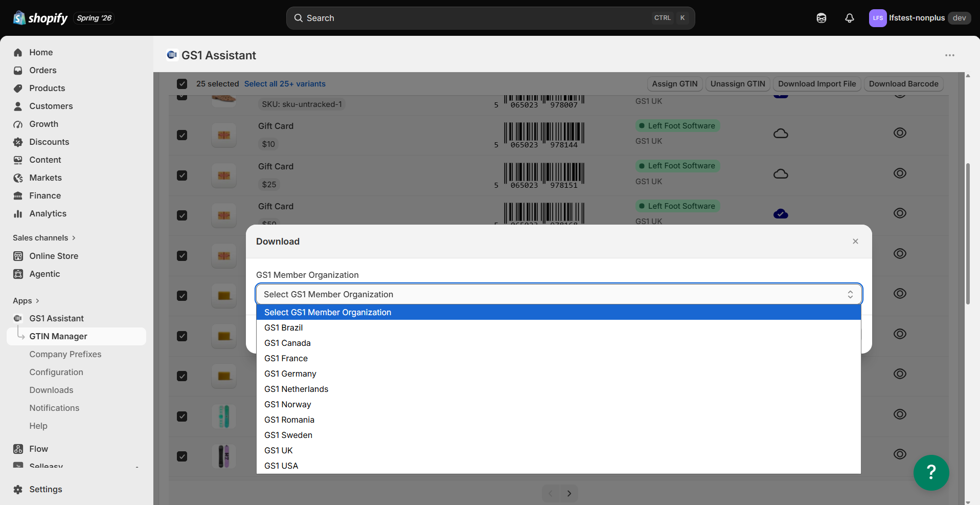Choose GS1 Canada from the list
Screen dimensions: 980x505
[x=559, y=343]
